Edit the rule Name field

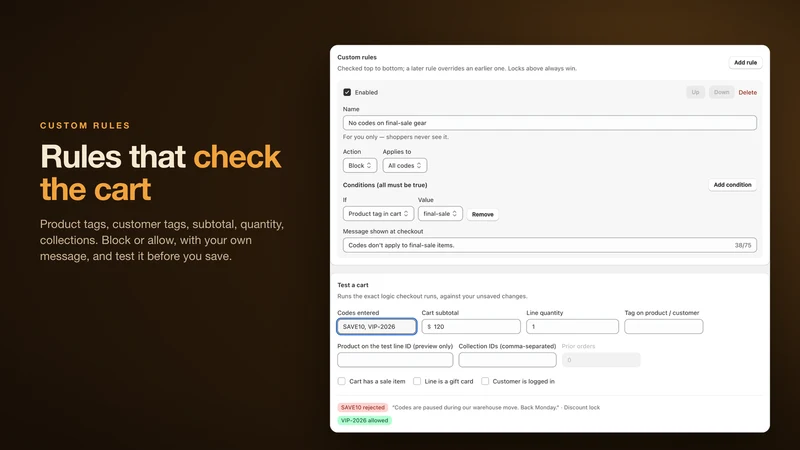point(549,123)
